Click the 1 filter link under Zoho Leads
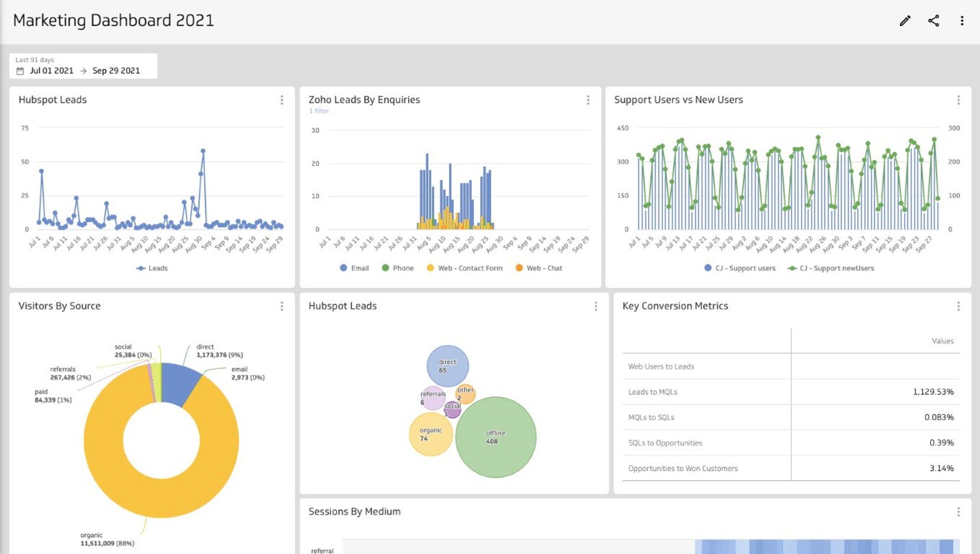This screenshot has height=554, width=980. [319, 111]
